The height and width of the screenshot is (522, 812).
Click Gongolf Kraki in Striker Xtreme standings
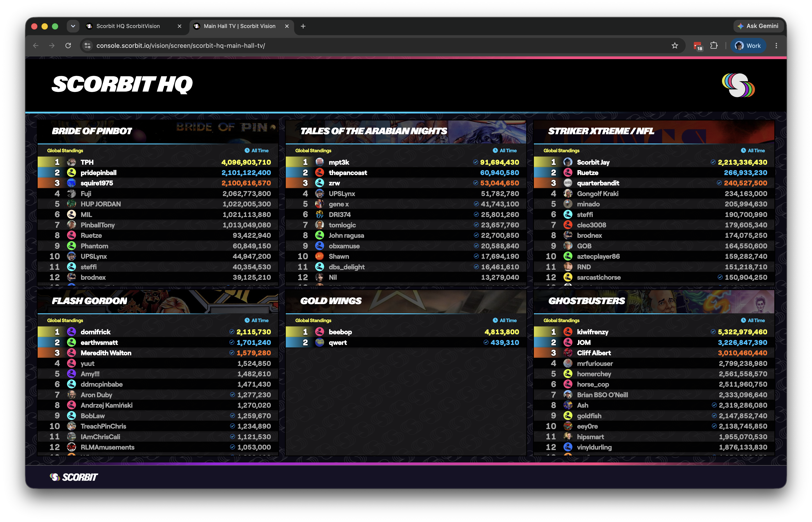click(597, 194)
